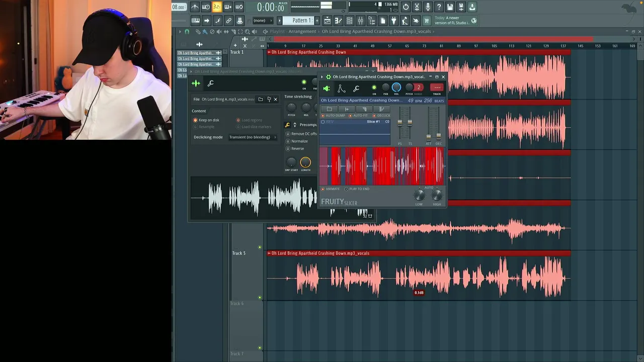The image size is (644, 362).
Task: Open sample file folder in sampler window
Action: (261, 99)
